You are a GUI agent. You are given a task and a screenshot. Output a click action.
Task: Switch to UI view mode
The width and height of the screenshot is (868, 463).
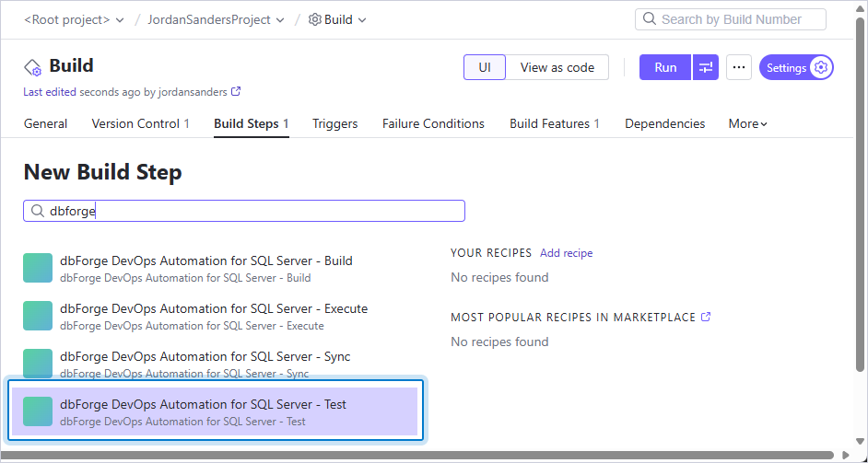(485, 67)
